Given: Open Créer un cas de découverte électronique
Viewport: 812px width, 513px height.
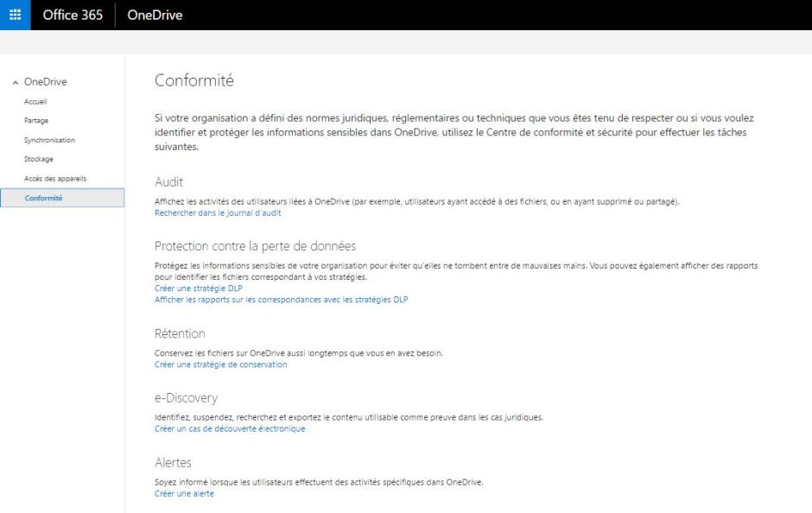Looking at the screenshot, I should (229, 428).
